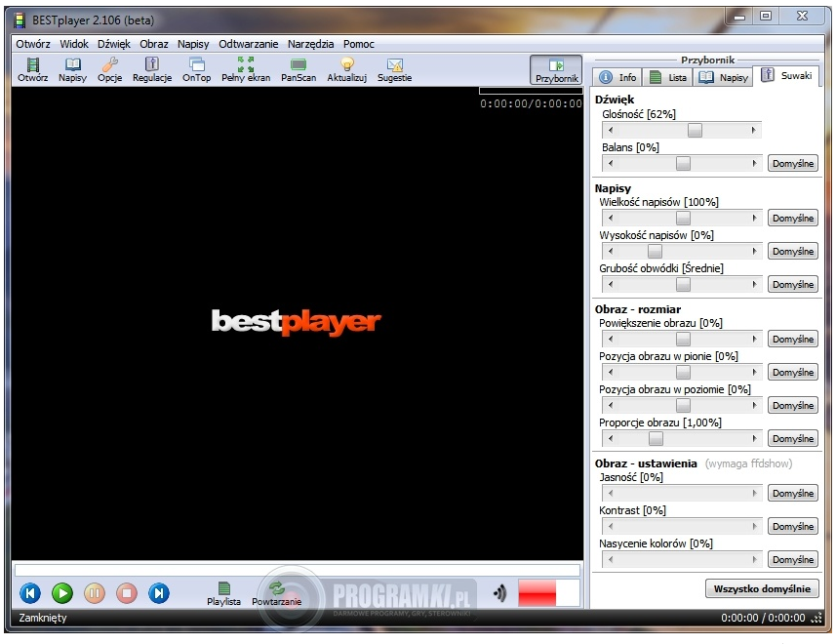Reset Nasycenie kolorów to Domyślne
The height and width of the screenshot is (644, 836).
click(793, 559)
